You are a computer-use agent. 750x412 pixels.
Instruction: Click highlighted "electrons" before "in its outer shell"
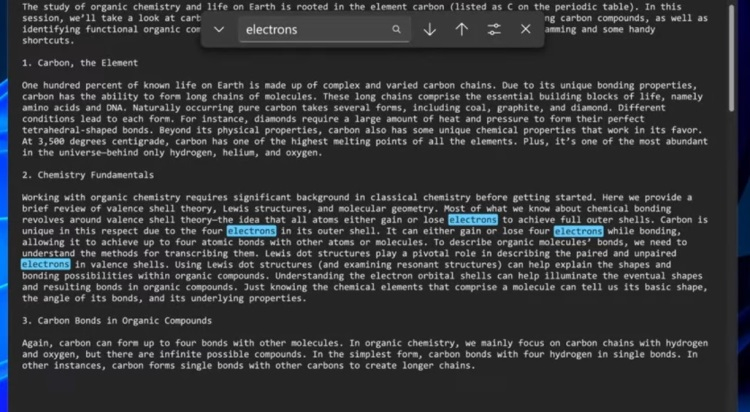pos(250,231)
